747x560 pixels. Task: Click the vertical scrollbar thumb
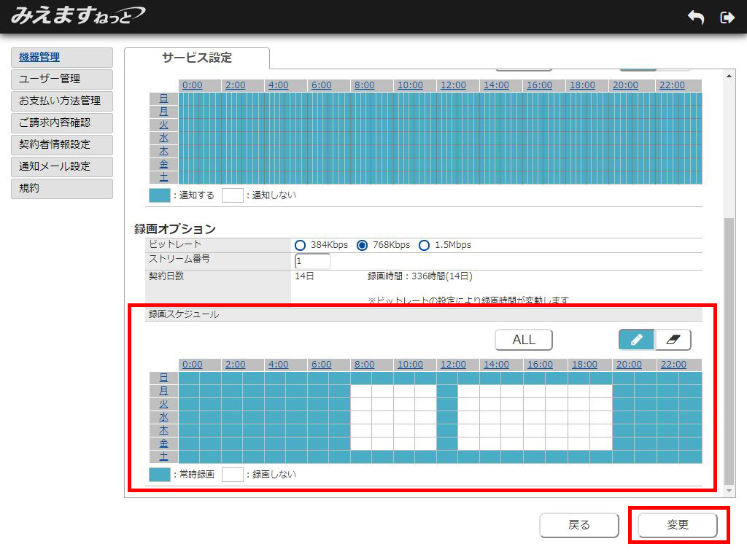(x=729, y=350)
